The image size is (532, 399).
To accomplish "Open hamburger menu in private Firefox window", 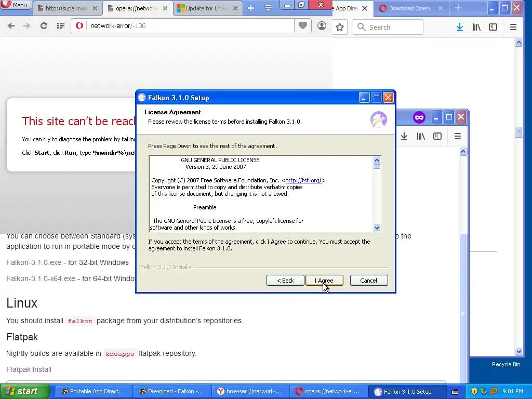I will coord(458,137).
